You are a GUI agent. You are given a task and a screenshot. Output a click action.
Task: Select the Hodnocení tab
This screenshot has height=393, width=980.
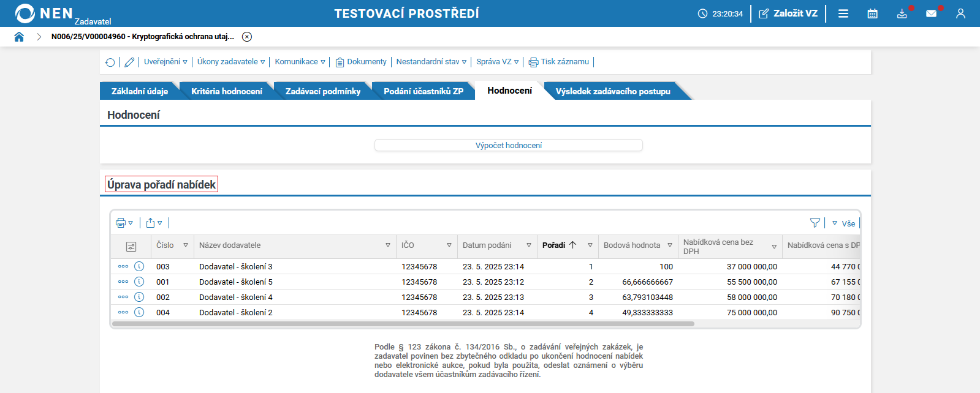click(510, 91)
